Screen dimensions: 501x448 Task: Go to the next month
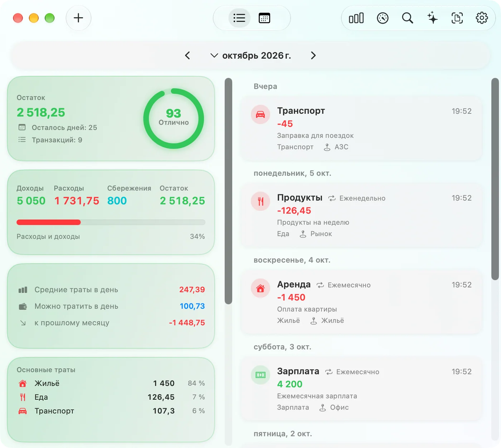click(x=313, y=55)
